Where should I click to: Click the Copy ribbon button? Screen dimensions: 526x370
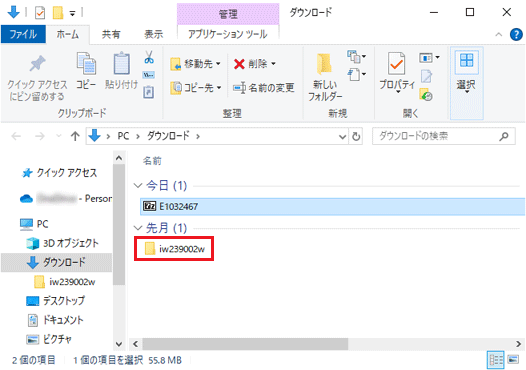pos(86,71)
